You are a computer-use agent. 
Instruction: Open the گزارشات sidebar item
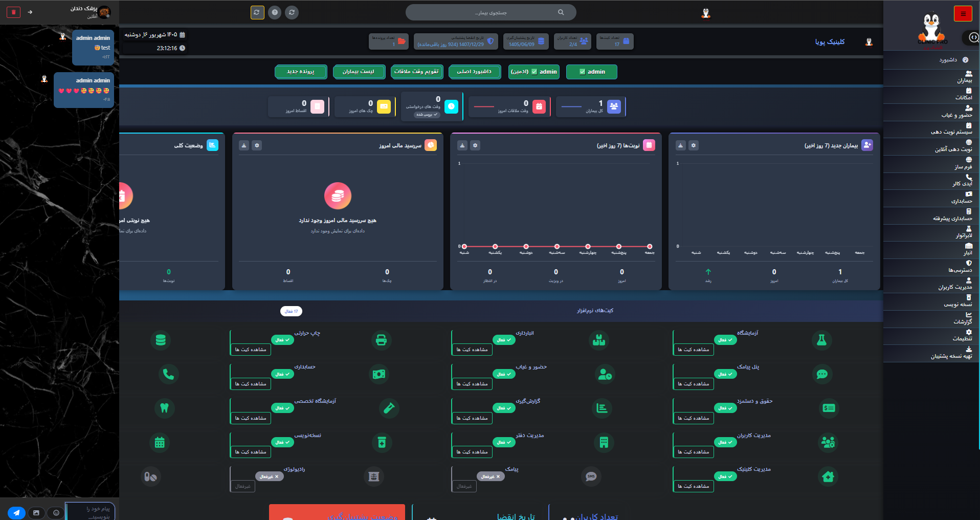(x=931, y=319)
